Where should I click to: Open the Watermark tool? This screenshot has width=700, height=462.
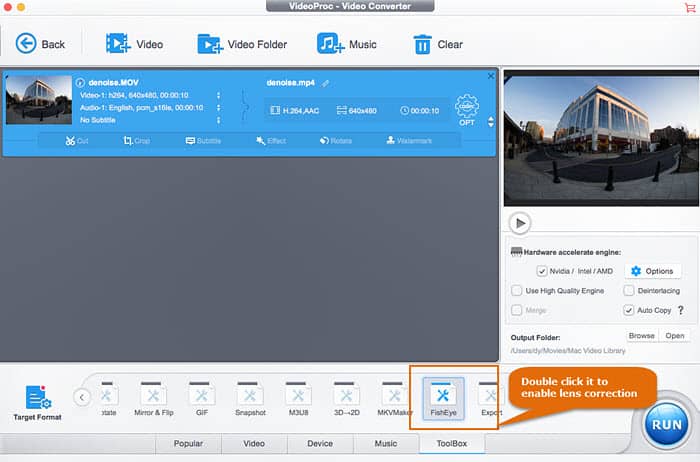[x=409, y=141]
